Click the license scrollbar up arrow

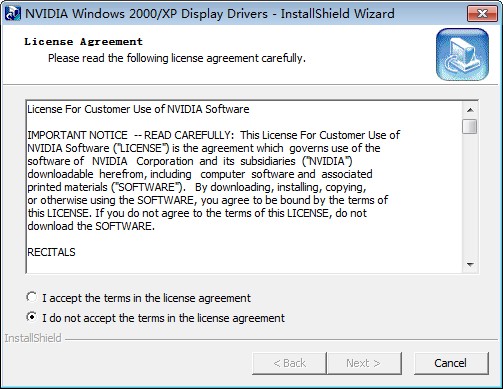(470, 110)
